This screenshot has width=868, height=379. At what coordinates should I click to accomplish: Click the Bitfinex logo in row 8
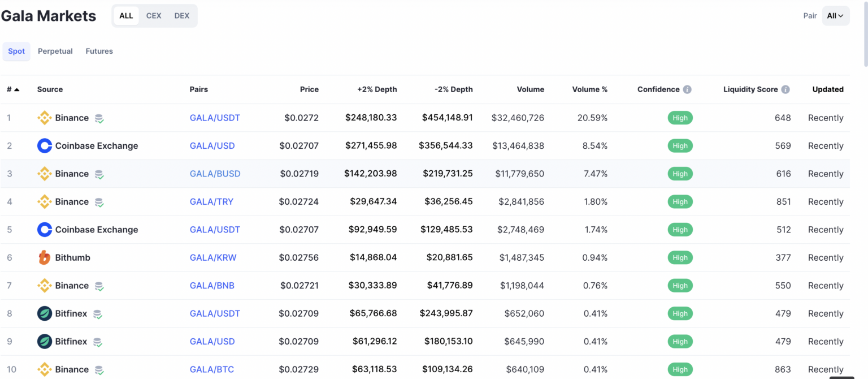45,313
